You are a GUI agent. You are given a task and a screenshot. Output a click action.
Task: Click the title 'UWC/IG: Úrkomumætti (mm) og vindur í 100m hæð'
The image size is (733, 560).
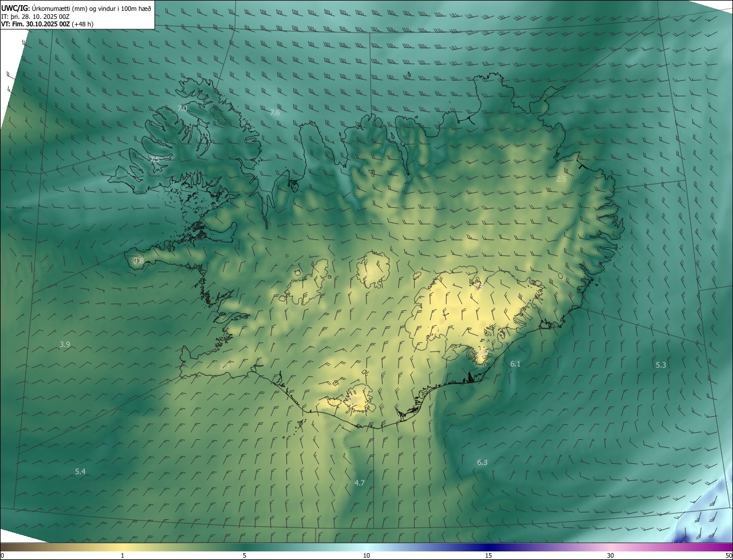click(x=76, y=9)
